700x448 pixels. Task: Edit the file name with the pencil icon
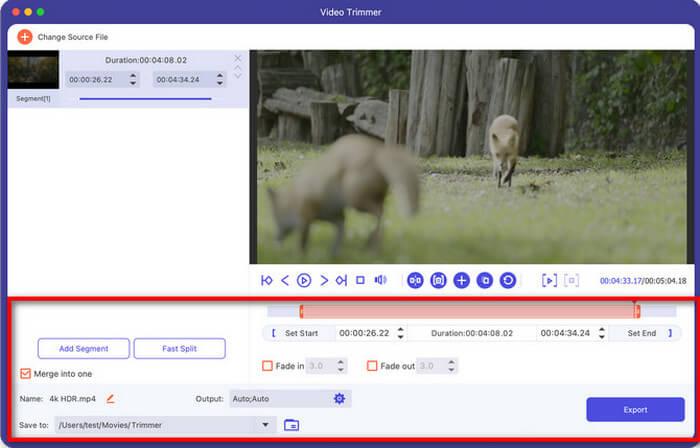[x=110, y=399]
